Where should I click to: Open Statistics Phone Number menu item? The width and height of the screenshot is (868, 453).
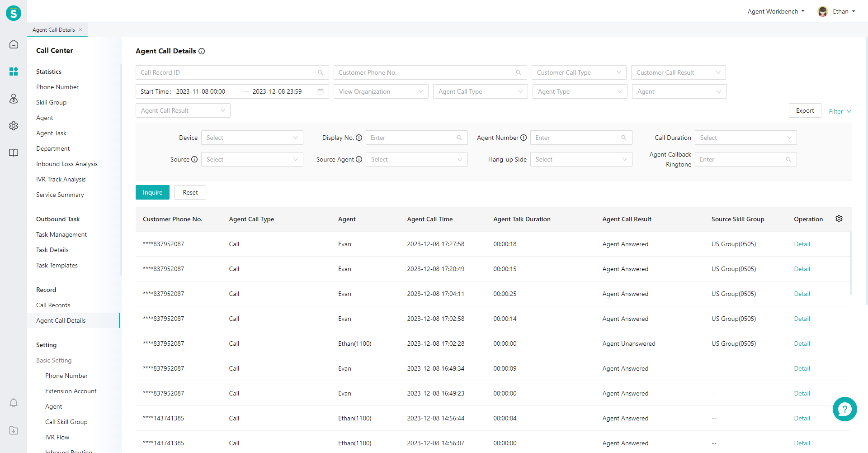tap(57, 87)
